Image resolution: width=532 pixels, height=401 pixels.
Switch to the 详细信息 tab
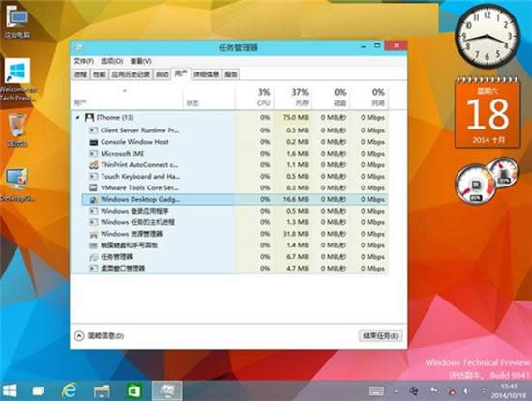tap(206, 74)
